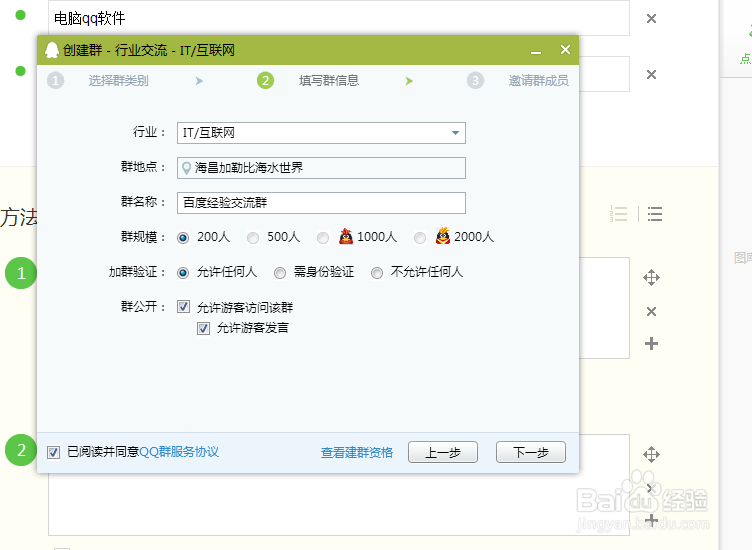This screenshot has height=550, width=752.
Task: Click the 电脑qq软件 text field
Action: [x=339, y=18]
